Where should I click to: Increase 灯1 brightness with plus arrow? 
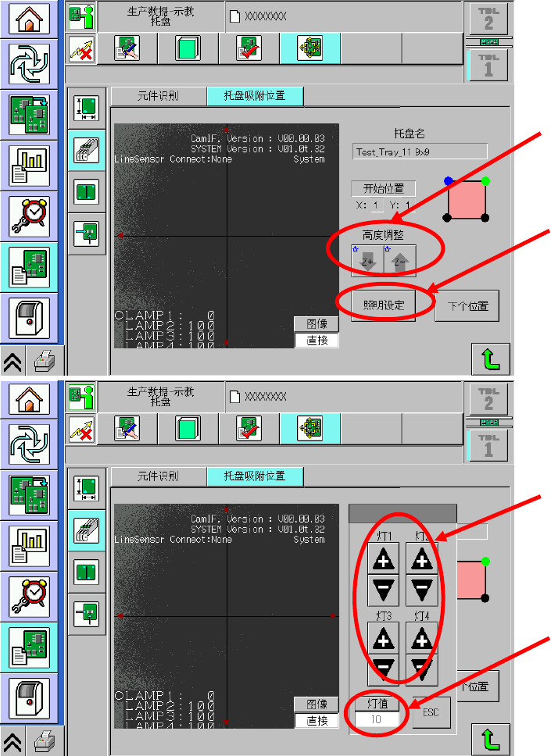383,559
